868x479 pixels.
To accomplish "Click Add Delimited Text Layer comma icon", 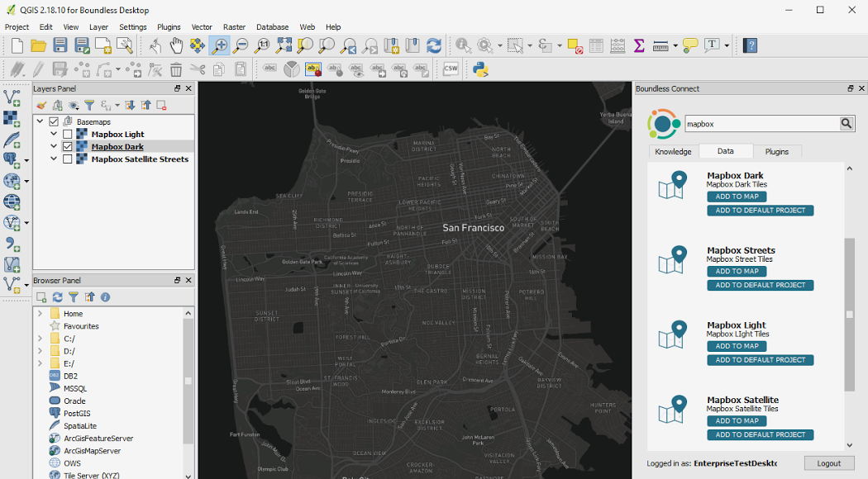I will [x=12, y=244].
